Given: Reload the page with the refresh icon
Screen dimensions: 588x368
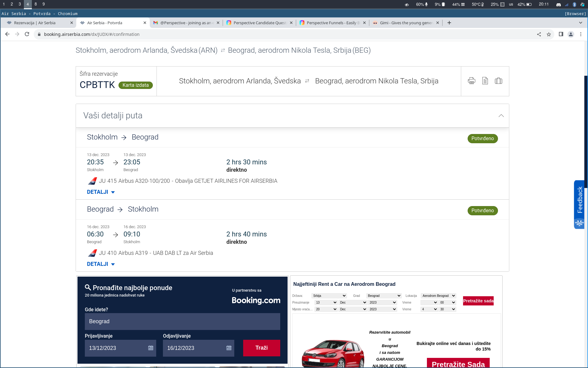Looking at the screenshot, I should 27,34.
